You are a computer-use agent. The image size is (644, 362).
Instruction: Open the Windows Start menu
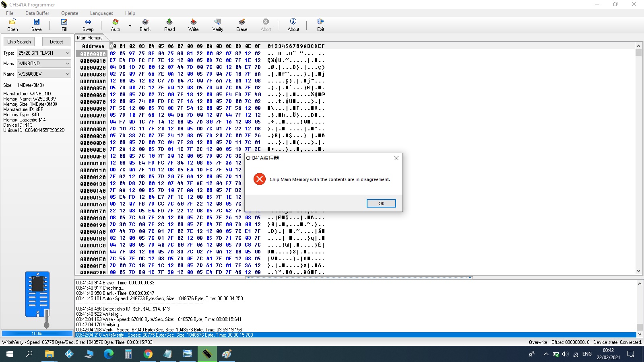10,354
